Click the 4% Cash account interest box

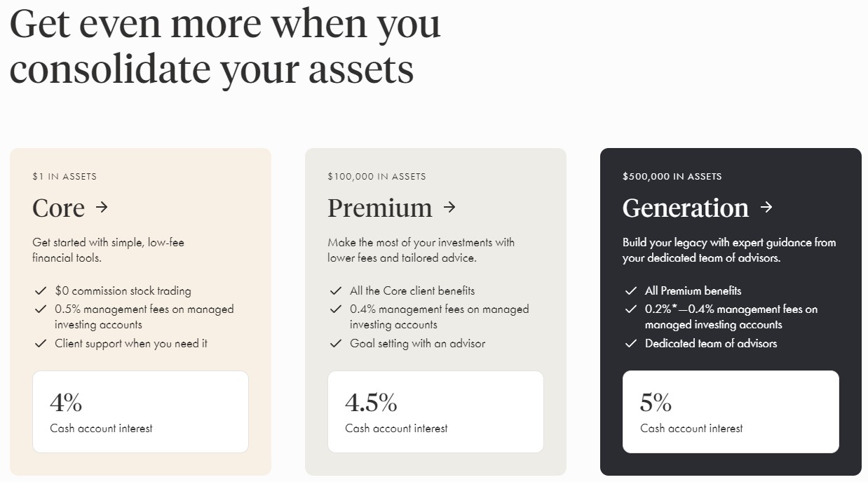click(140, 411)
